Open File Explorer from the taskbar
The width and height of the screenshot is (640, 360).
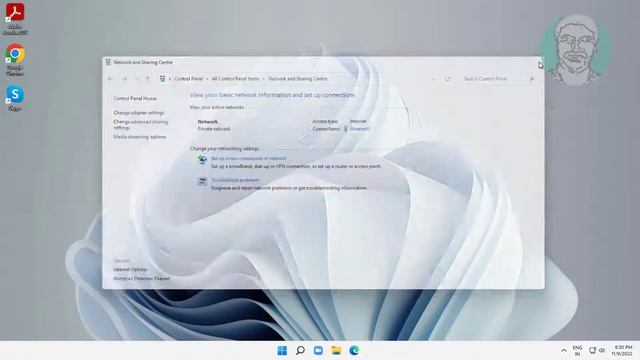point(336,350)
